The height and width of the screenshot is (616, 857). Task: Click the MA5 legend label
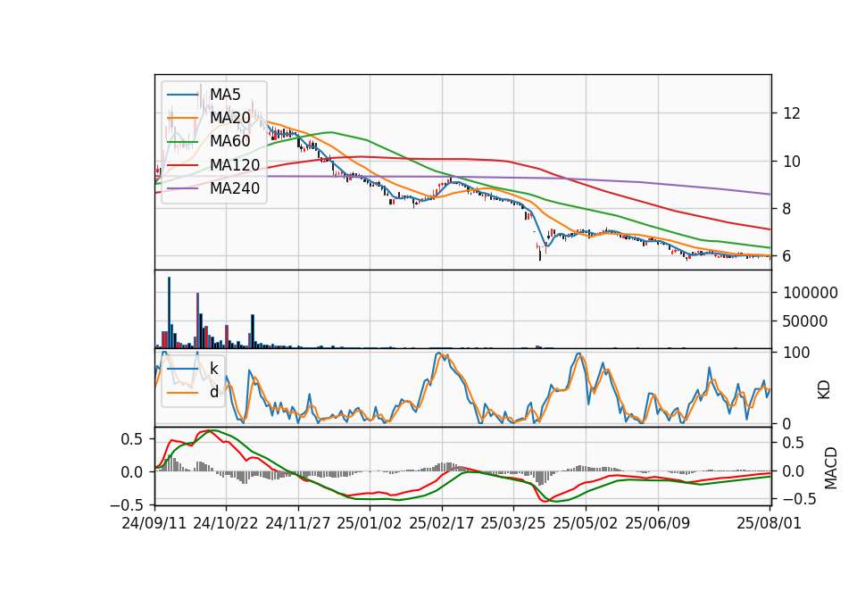pyautogui.click(x=225, y=95)
